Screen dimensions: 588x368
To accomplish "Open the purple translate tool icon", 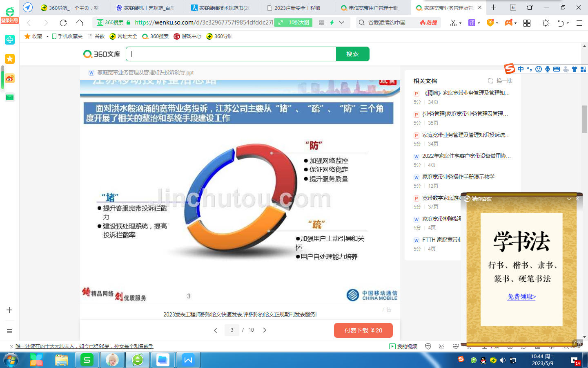I will [x=472, y=23].
